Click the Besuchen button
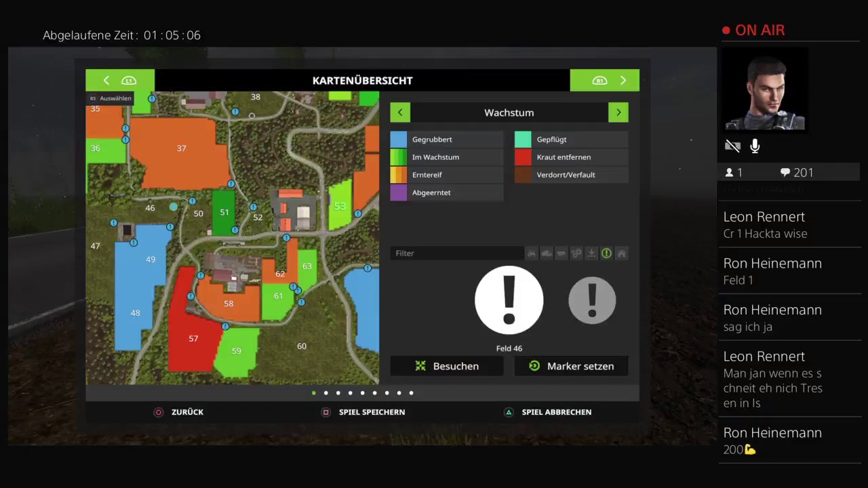The height and width of the screenshot is (488, 868). [447, 366]
